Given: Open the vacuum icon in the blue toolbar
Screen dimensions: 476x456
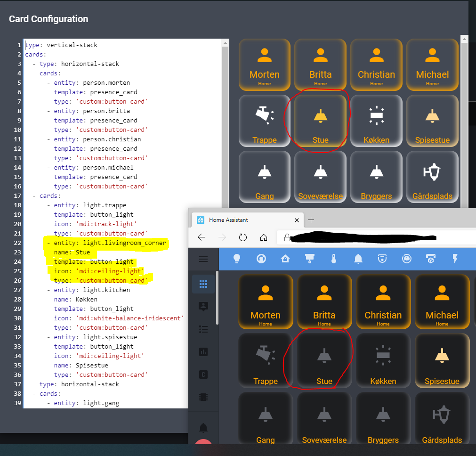Looking at the screenshot, I should pyautogui.click(x=406, y=259).
